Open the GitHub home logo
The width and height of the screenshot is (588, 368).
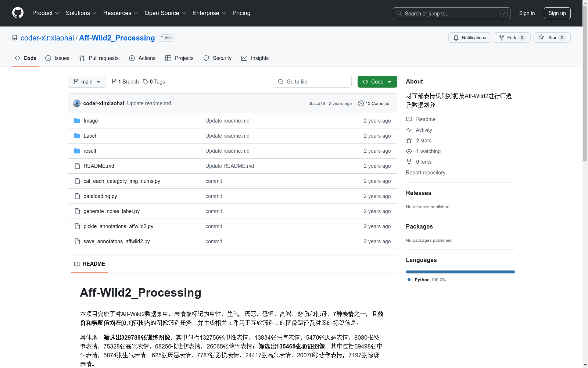pyautogui.click(x=18, y=13)
